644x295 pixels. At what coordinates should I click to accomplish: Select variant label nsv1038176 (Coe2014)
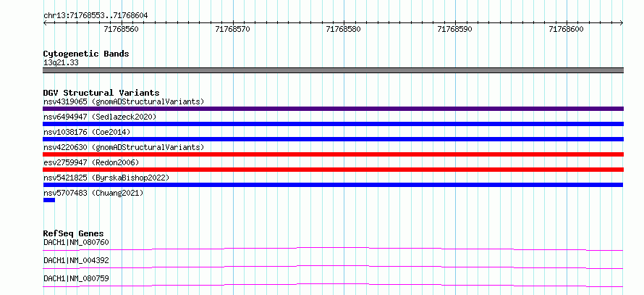click(x=87, y=132)
